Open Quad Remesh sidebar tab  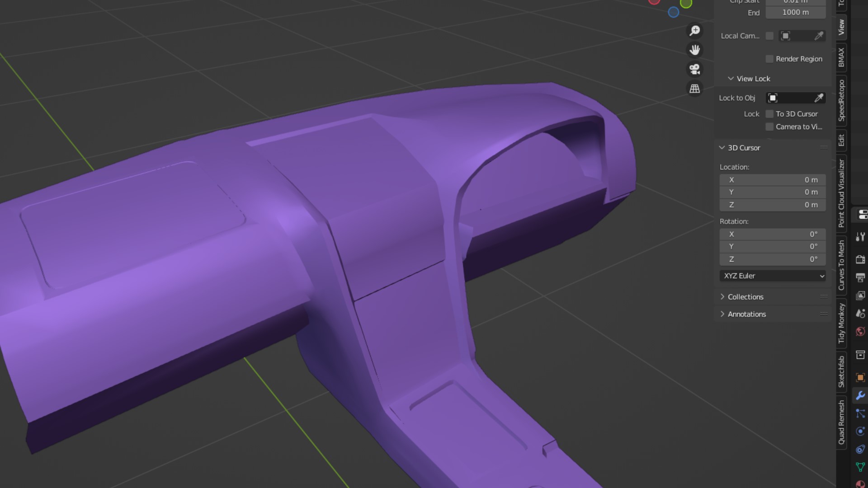pos(841,422)
